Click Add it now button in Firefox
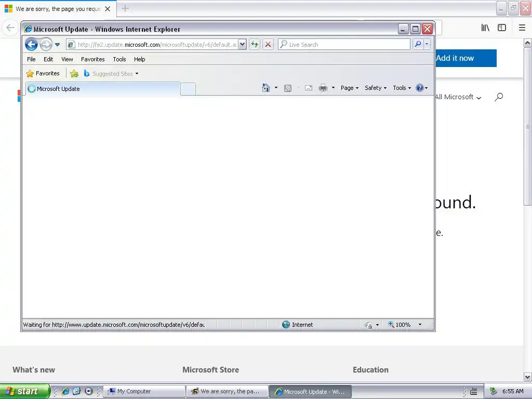This screenshot has height=399, width=532. pyautogui.click(x=466, y=58)
